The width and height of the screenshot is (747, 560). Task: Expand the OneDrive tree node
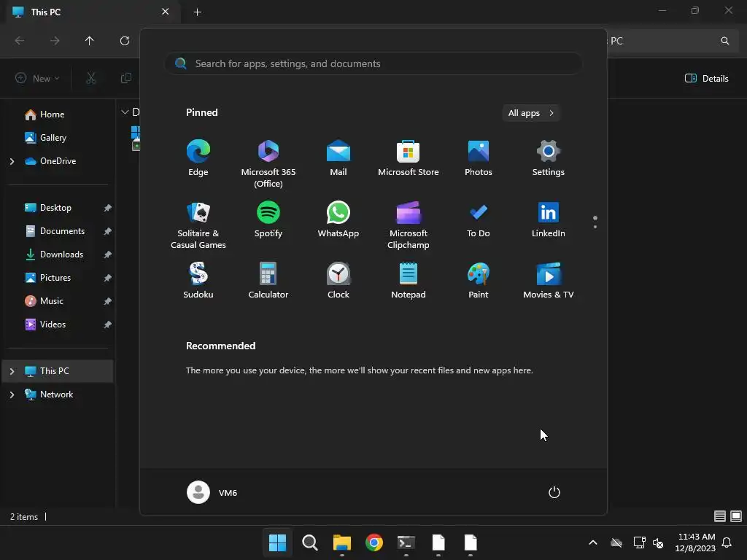click(12, 161)
